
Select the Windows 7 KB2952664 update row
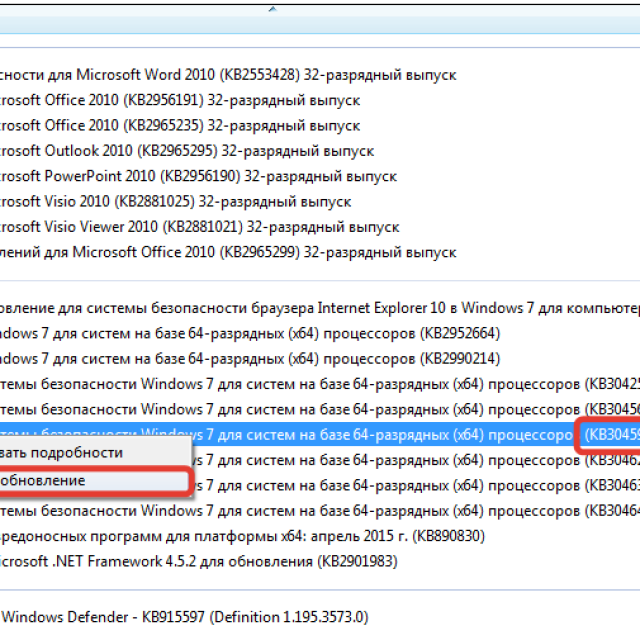[x=250, y=333]
